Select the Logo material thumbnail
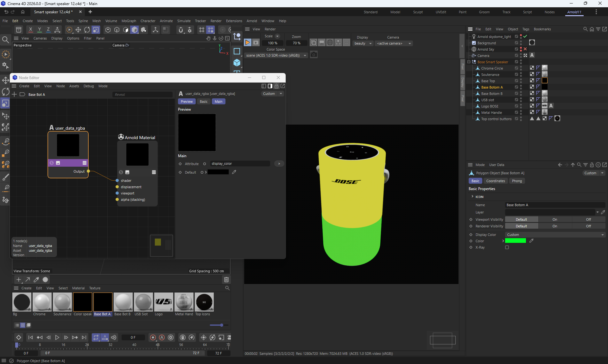Screen dimensions: 608x364 tap(163, 302)
